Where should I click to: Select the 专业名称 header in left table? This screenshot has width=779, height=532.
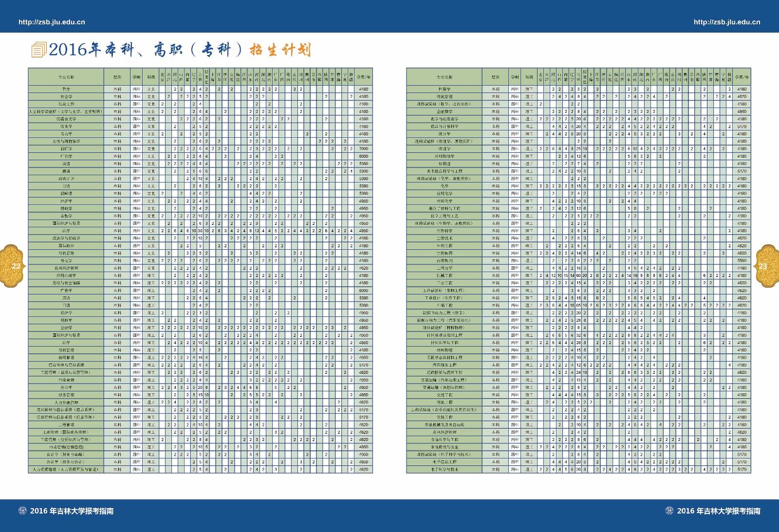pyautogui.click(x=66, y=77)
